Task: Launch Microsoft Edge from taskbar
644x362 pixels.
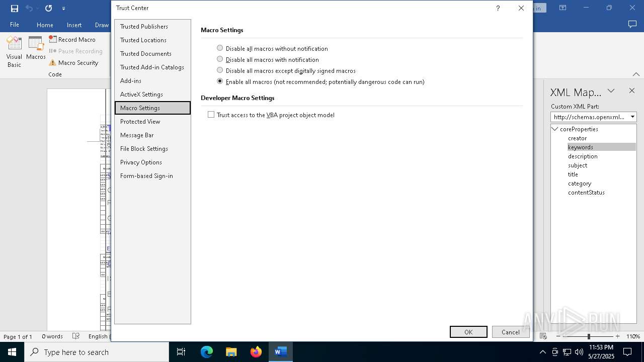Action: click(x=207, y=352)
